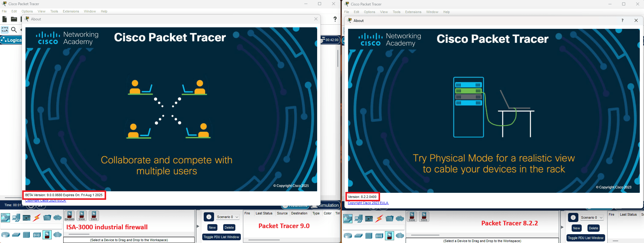Select Connections lightning icon in right window
644x243 pixels.
pyautogui.click(x=379, y=218)
